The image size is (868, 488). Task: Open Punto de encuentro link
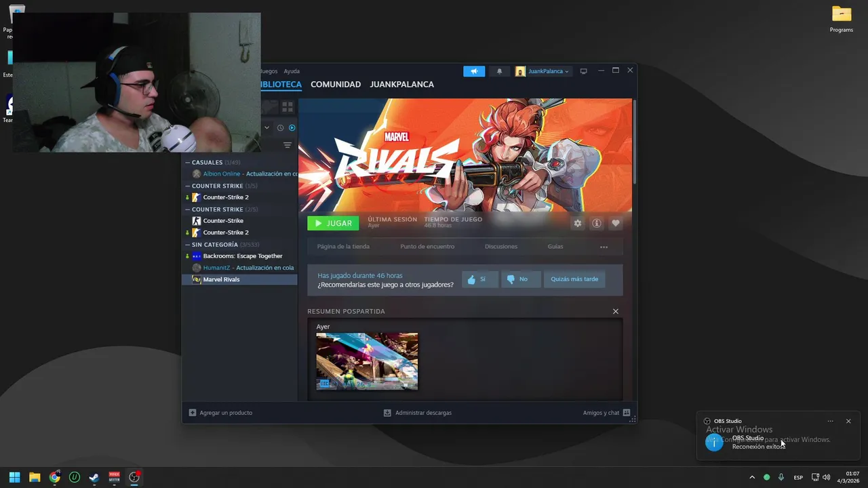click(427, 247)
